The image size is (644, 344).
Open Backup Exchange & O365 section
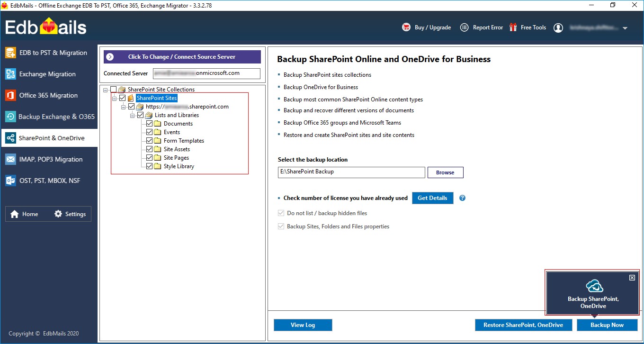pyautogui.click(x=49, y=117)
